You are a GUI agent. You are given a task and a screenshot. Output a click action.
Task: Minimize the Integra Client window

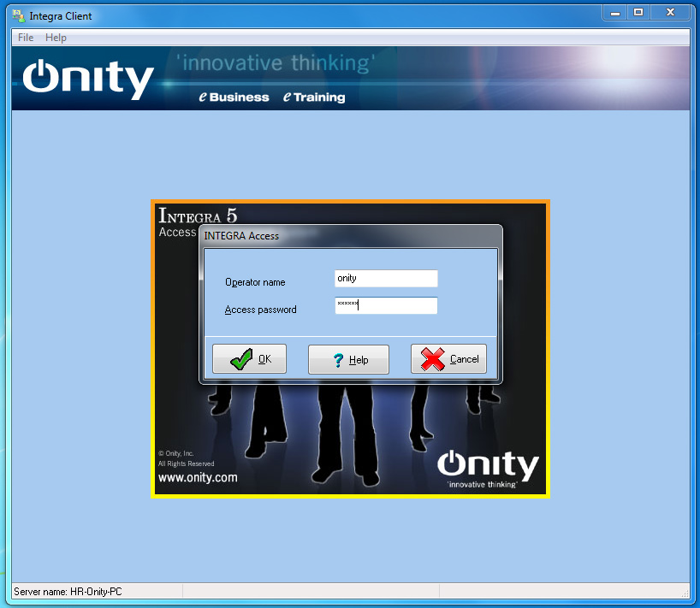(x=614, y=13)
